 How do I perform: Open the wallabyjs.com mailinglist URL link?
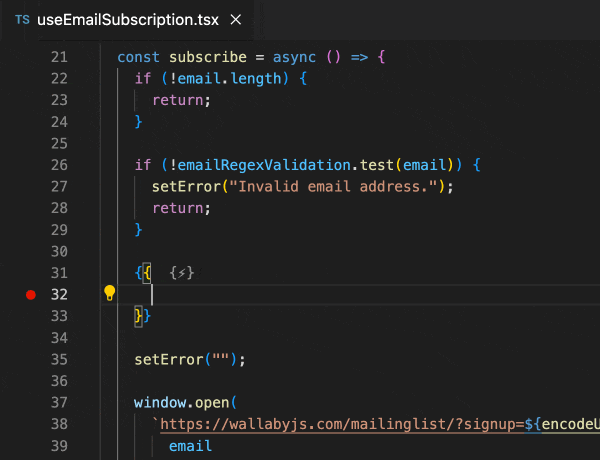point(340,424)
